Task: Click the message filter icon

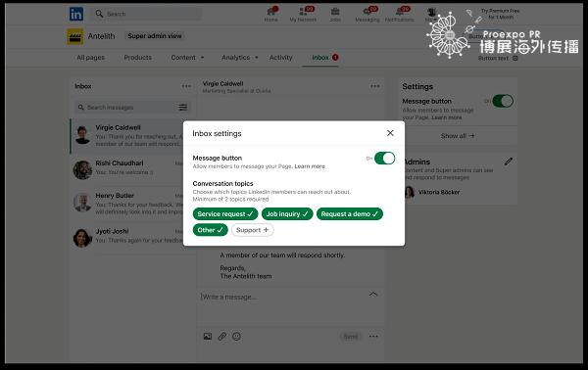Action: (x=183, y=108)
